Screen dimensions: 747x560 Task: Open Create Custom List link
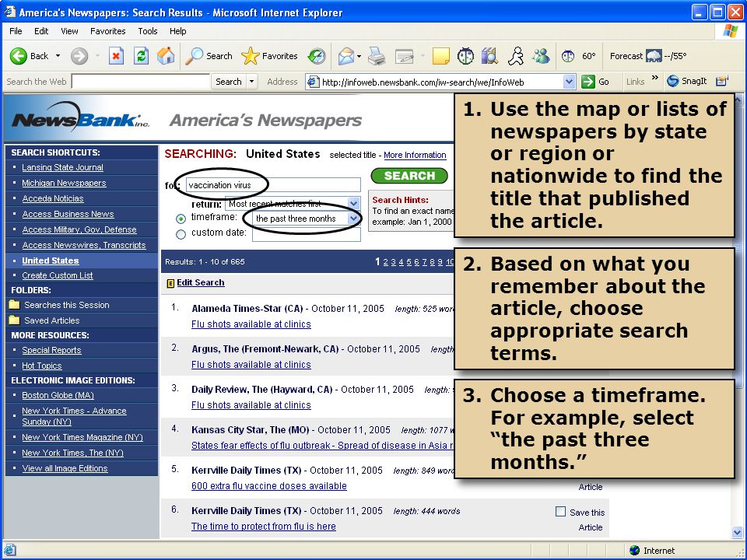tap(57, 275)
